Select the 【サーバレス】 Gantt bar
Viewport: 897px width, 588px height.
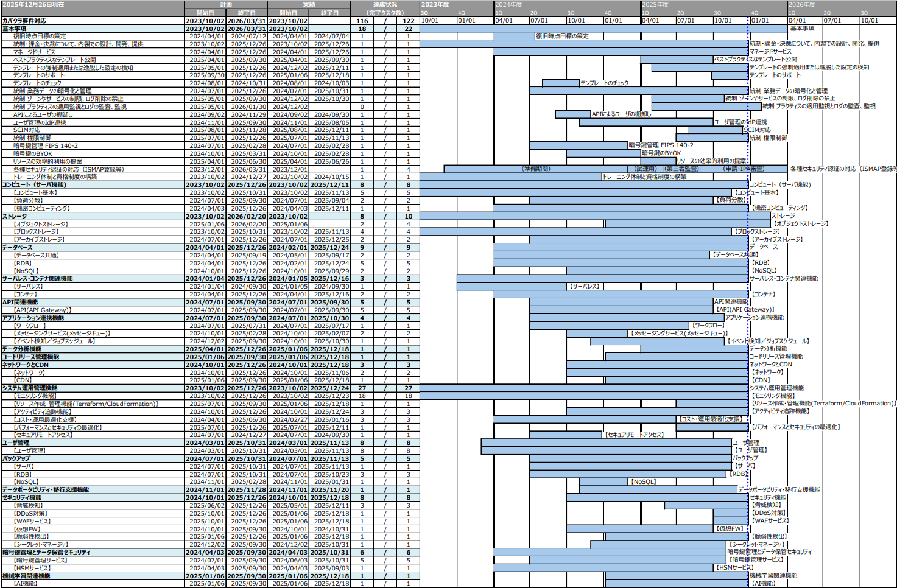[512, 286]
